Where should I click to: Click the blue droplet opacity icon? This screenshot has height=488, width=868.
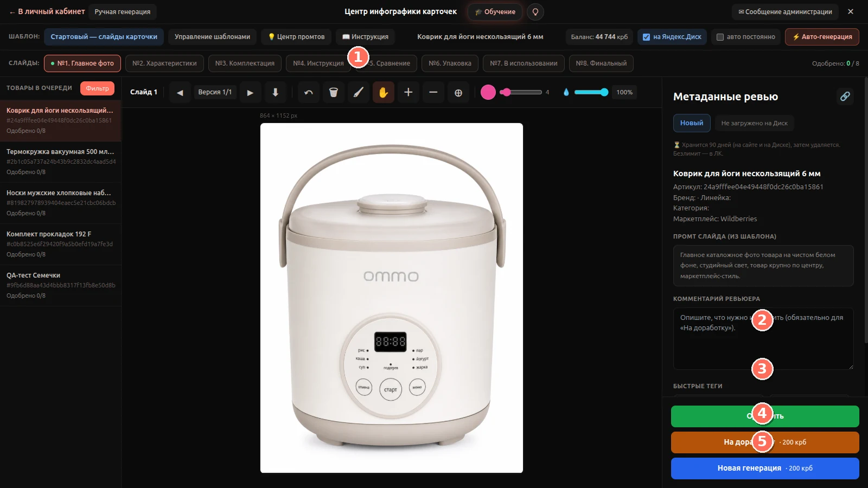[x=566, y=92]
